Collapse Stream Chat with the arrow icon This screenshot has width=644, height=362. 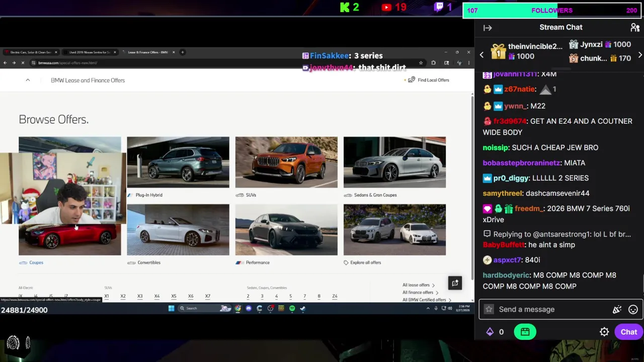click(488, 28)
